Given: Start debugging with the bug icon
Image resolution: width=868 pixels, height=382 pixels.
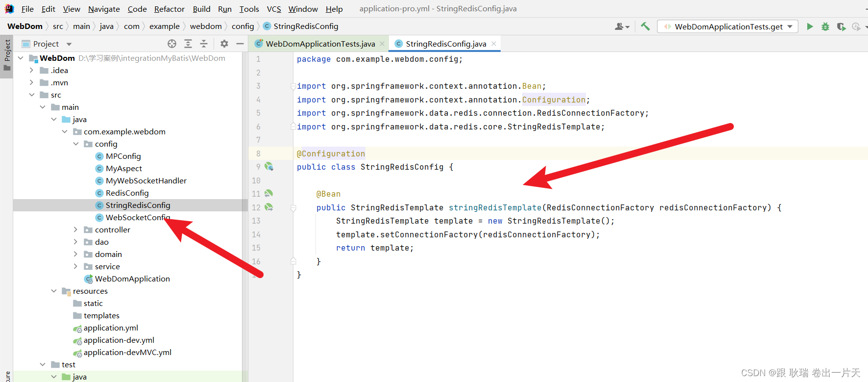Looking at the screenshot, I should click(x=825, y=26).
